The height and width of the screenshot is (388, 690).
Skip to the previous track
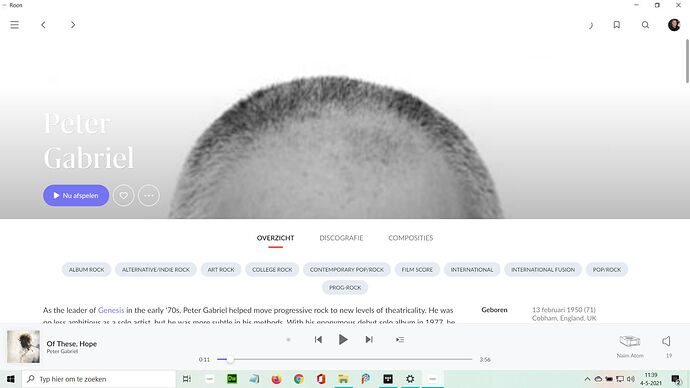pyautogui.click(x=318, y=339)
